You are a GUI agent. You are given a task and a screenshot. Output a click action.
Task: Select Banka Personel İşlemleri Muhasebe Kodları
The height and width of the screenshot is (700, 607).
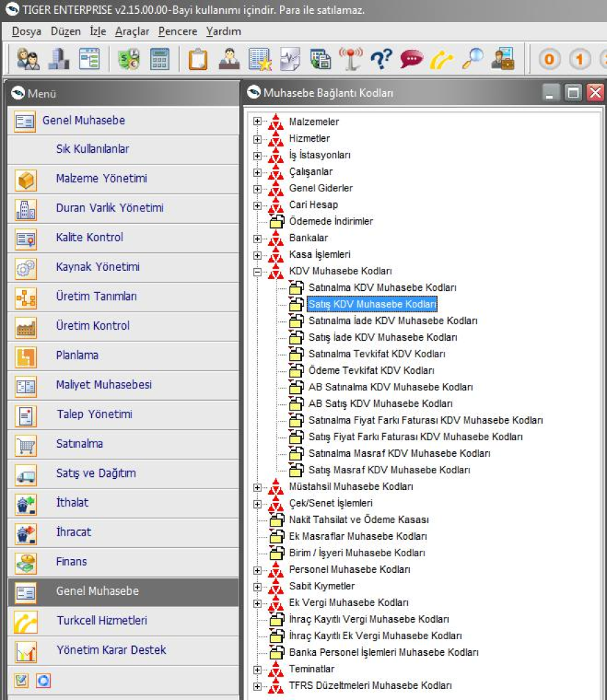click(384, 653)
